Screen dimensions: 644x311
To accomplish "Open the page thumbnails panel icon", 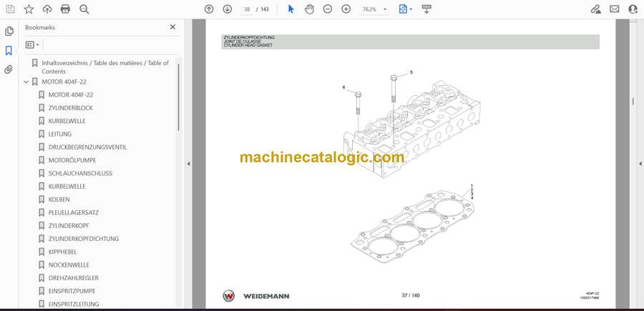I will point(9,31).
